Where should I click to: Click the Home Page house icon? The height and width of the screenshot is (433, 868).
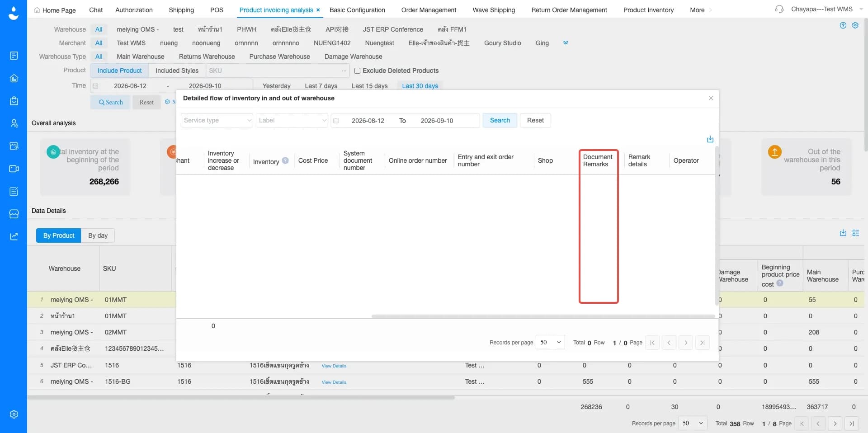point(37,10)
